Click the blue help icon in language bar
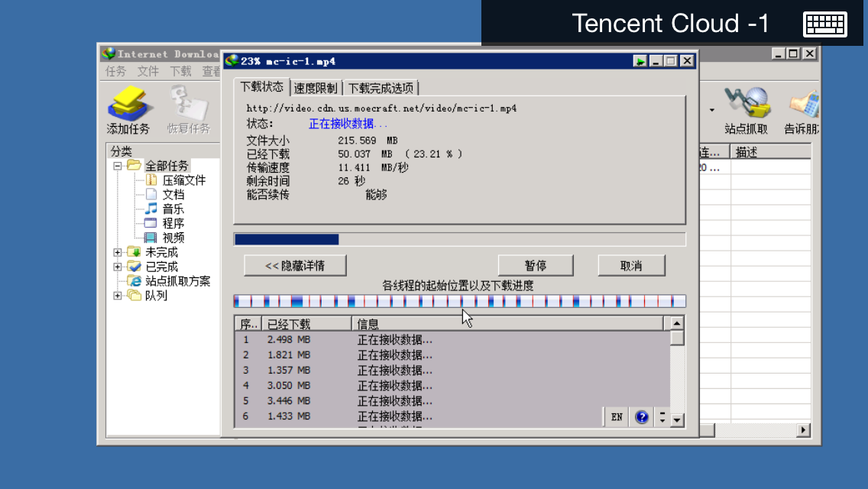Viewport: 868px width, 489px height. coord(642,417)
